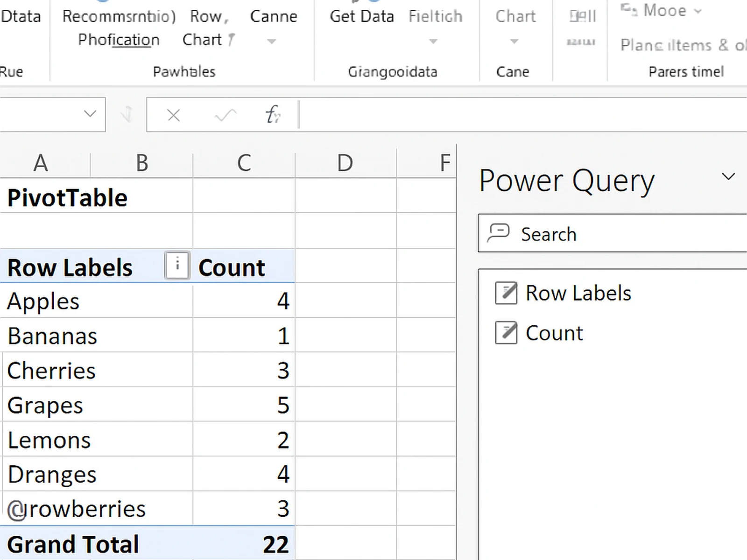Open the Chart dropdown arrow in ribbon
The image size is (747, 560).
[x=514, y=42]
